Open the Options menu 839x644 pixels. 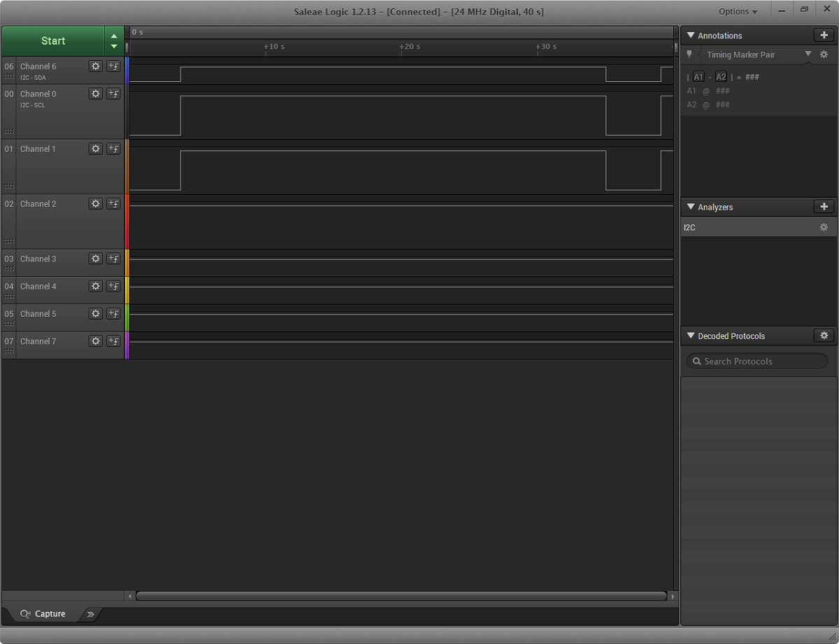point(738,12)
